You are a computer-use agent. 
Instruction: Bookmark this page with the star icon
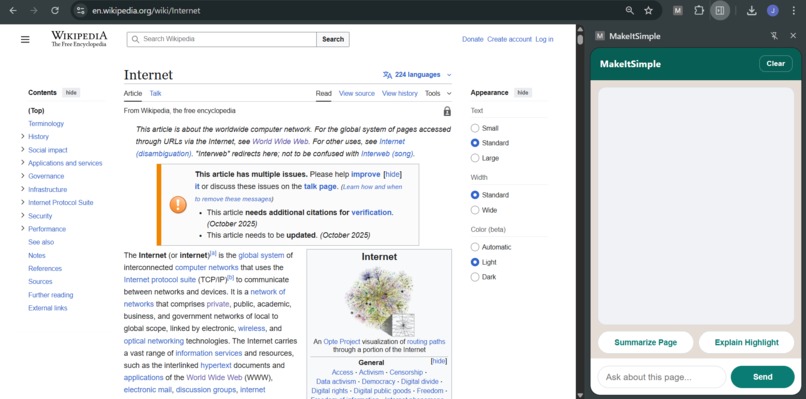(x=648, y=10)
